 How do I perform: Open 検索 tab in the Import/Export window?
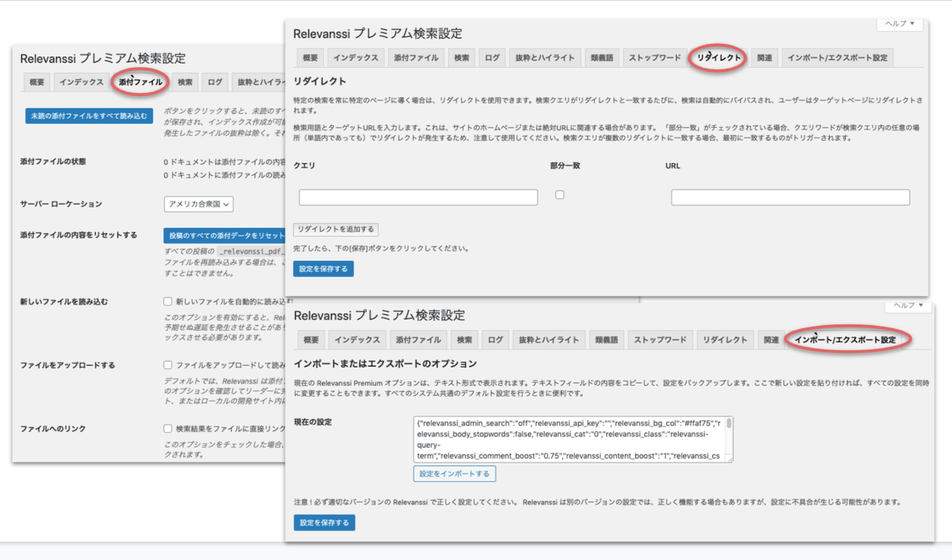465,340
